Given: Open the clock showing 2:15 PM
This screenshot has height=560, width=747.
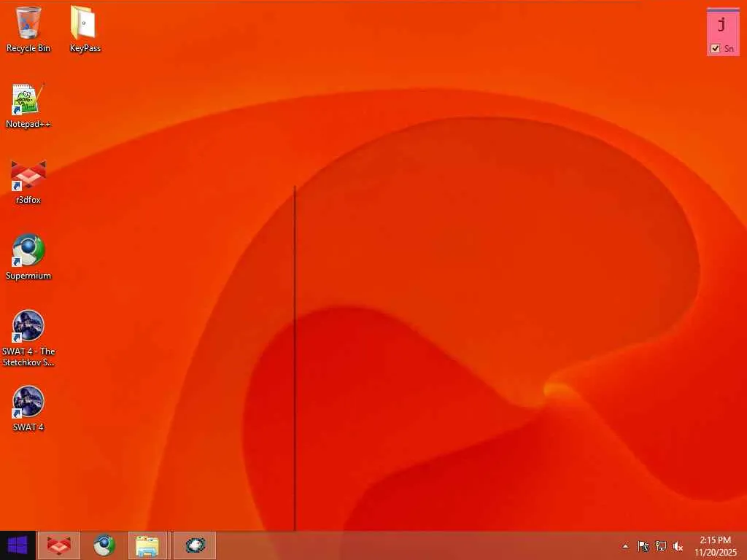Looking at the screenshot, I should [716, 546].
